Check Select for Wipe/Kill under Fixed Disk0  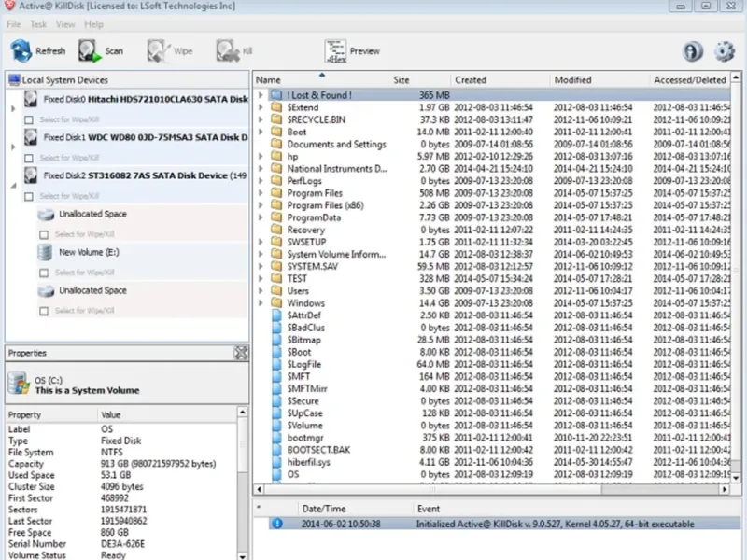pos(29,119)
